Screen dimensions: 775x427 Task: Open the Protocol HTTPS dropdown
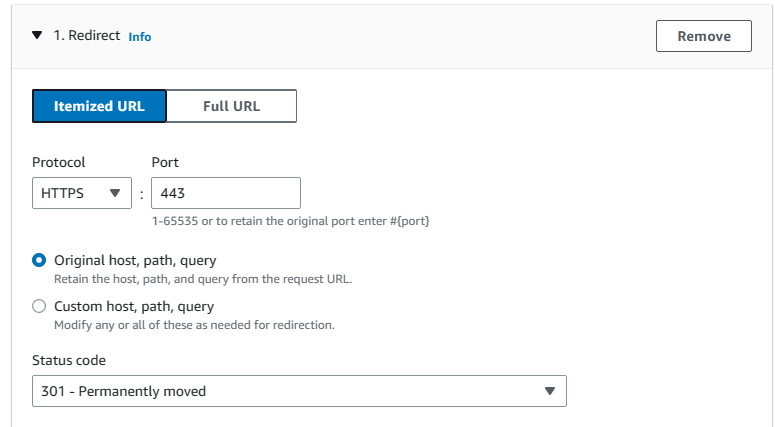[81, 193]
